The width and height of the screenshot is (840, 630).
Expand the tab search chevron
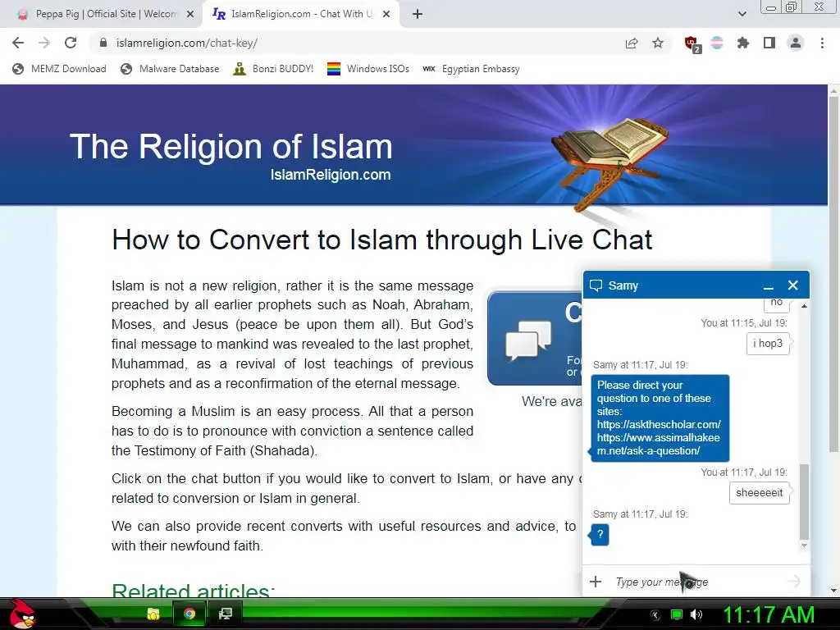pos(742,14)
